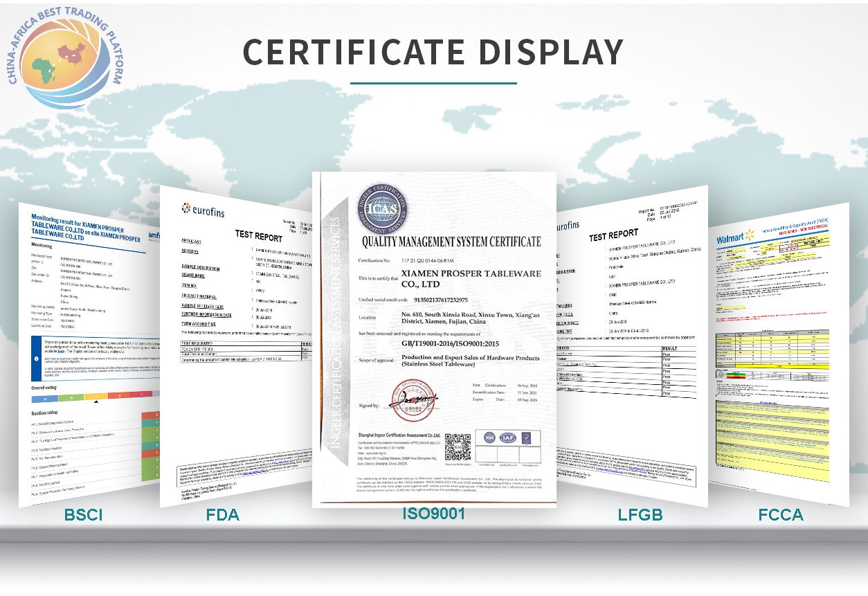Open the ISO9001 quality management certificate
The height and width of the screenshot is (596, 868).
pos(434,339)
